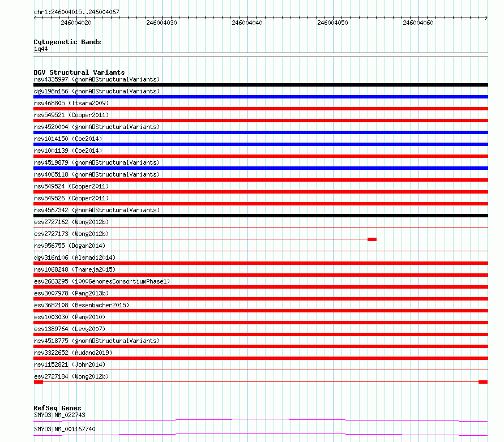504x442 pixels.
Task: Click ruler position 246004040
Action: [x=247, y=23]
